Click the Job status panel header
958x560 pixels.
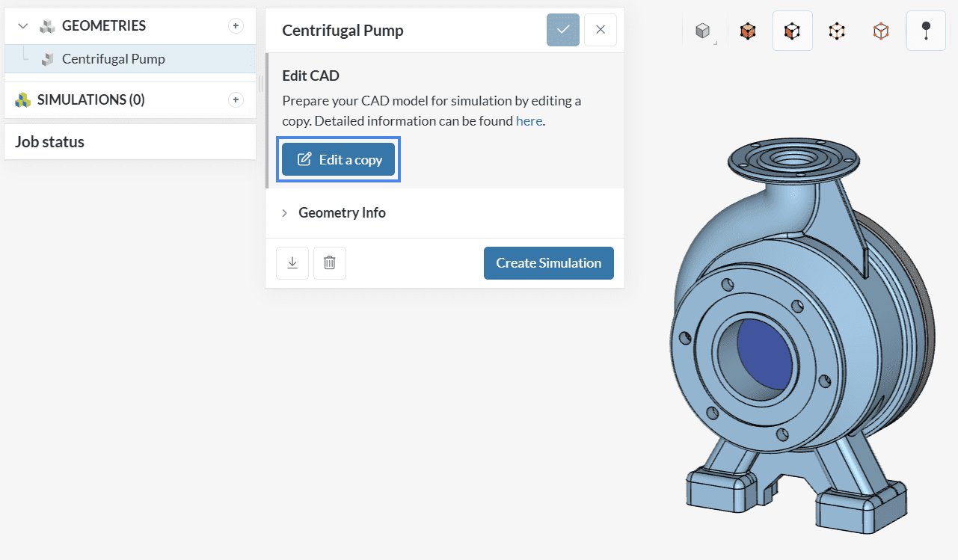click(50, 142)
